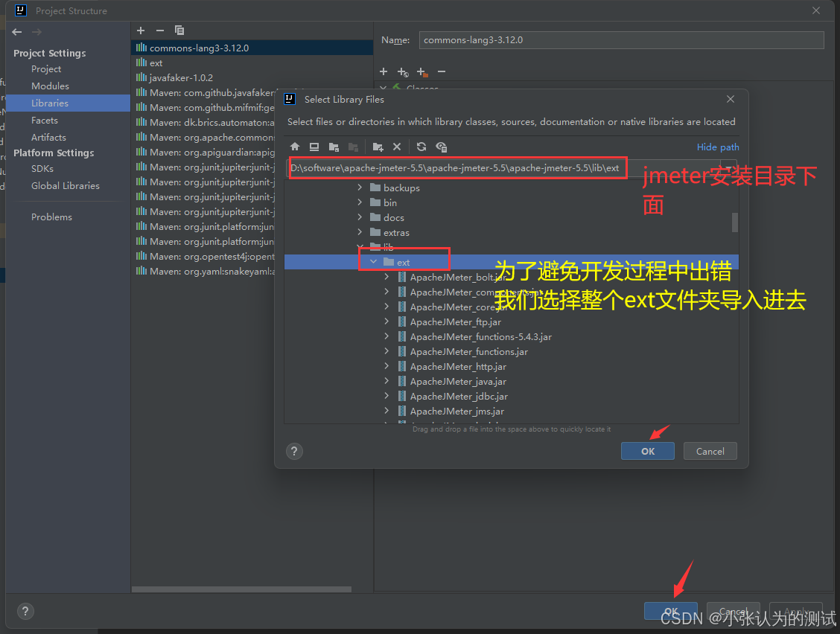Go to Home directory in file chooser
The height and width of the screenshot is (634, 840).
click(x=295, y=147)
